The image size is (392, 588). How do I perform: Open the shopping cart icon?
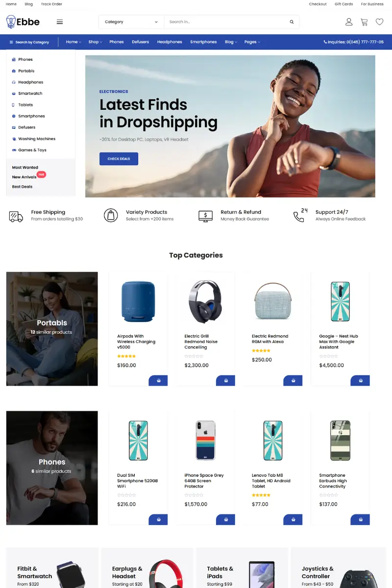[364, 22]
